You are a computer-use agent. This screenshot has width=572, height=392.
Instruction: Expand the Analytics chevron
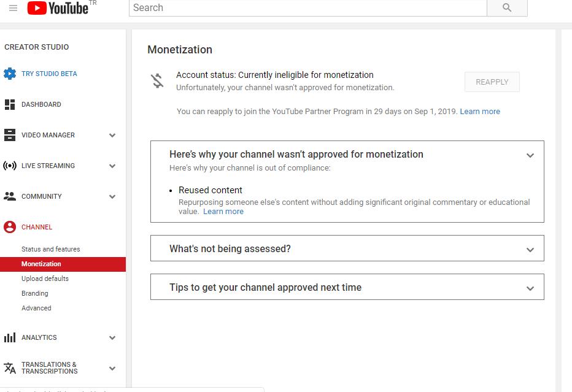click(112, 337)
